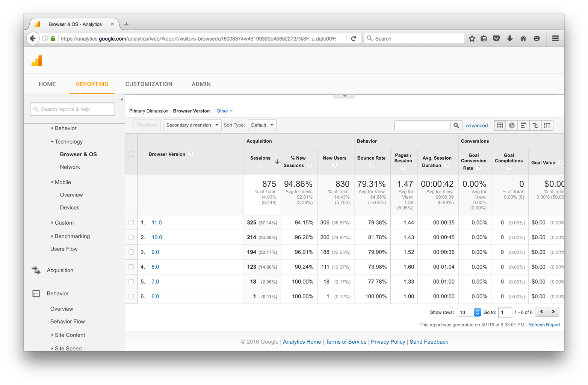This screenshot has width=588, height=385.
Task: Open the comparison view icon
Action: coord(535,125)
